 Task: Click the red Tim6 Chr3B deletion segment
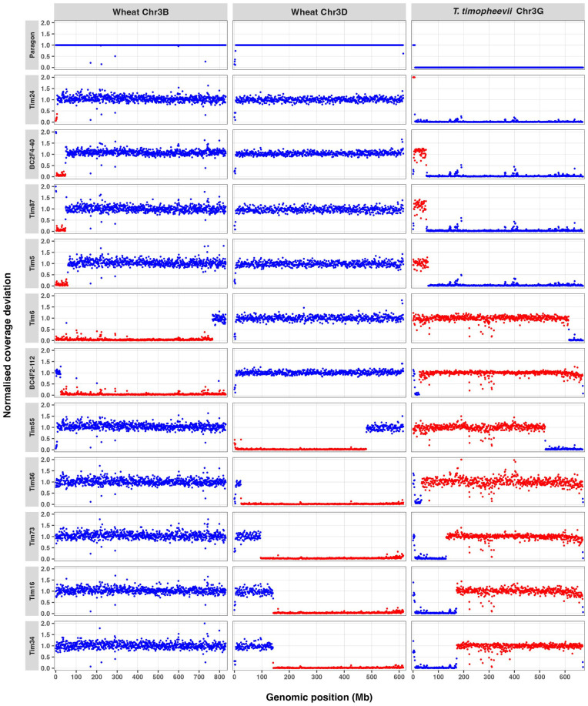coord(134,339)
